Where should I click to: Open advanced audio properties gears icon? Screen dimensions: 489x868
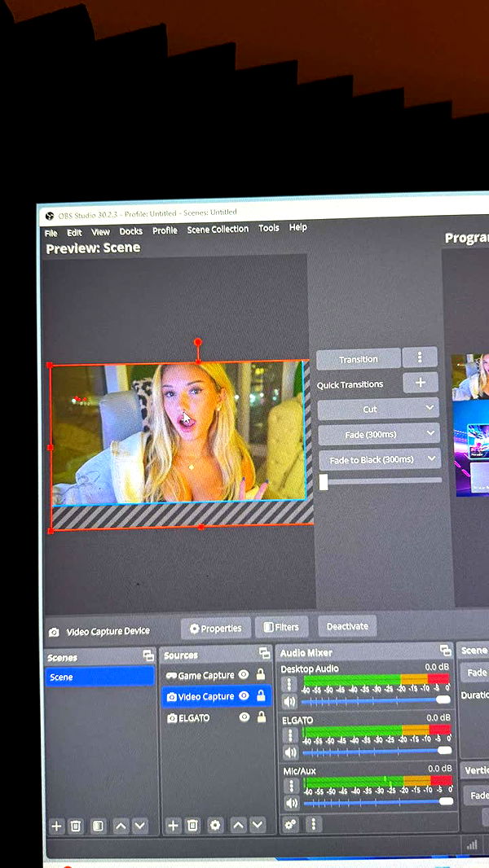tap(290, 824)
